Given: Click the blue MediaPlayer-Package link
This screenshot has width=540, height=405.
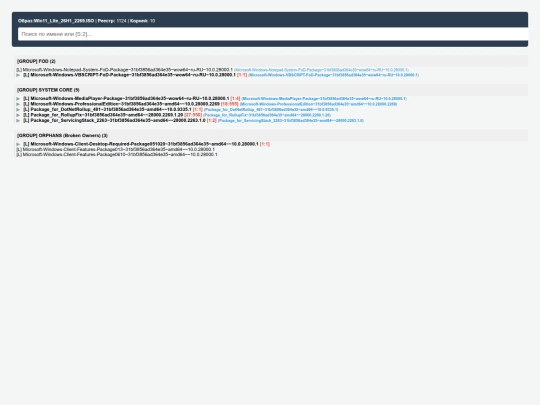Looking at the screenshot, I should click(x=324, y=99).
